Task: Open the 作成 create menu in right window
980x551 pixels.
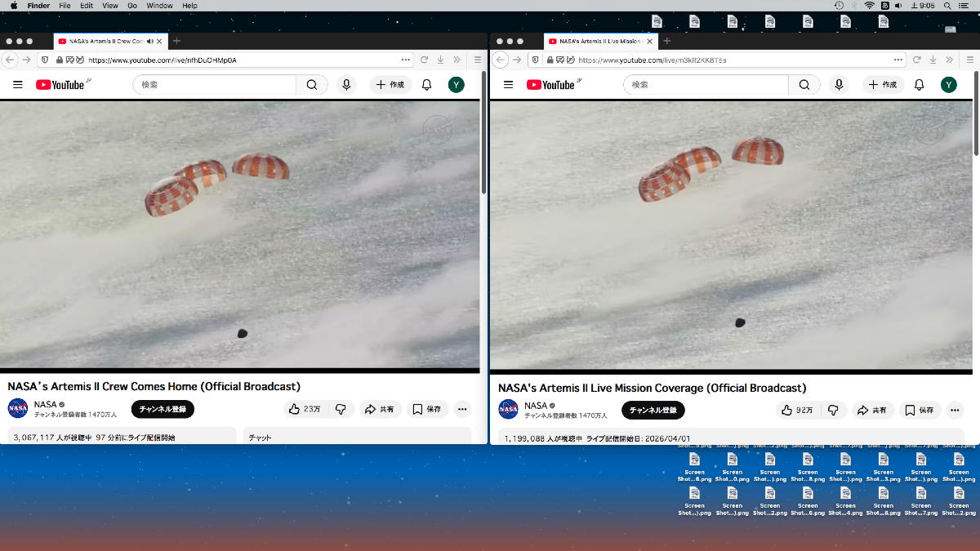Action: [x=883, y=85]
